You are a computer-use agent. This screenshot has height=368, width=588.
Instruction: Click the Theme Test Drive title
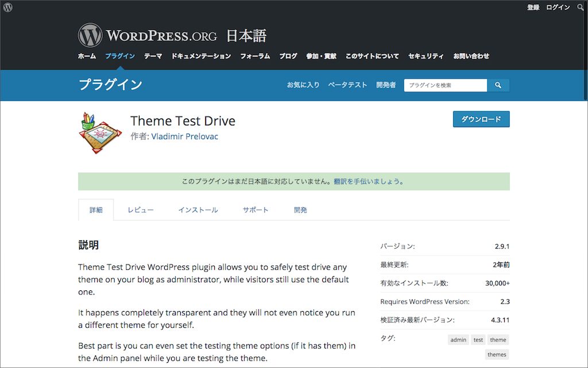183,121
